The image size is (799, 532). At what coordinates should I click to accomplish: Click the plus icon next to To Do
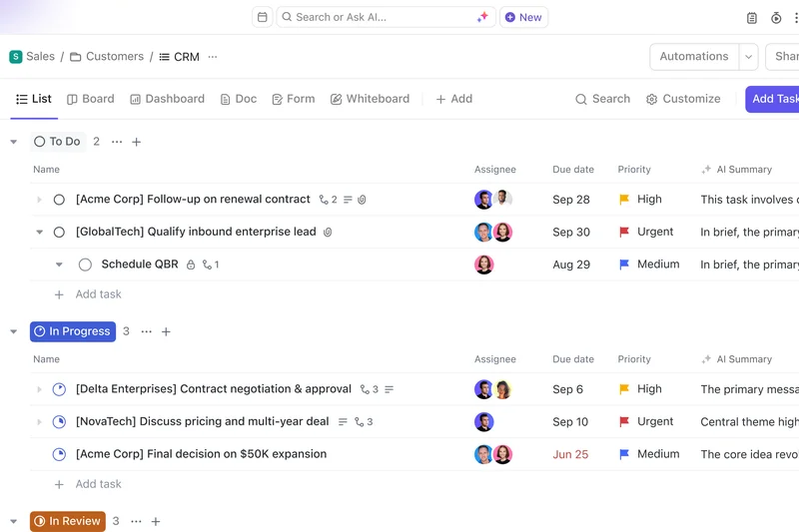137,142
